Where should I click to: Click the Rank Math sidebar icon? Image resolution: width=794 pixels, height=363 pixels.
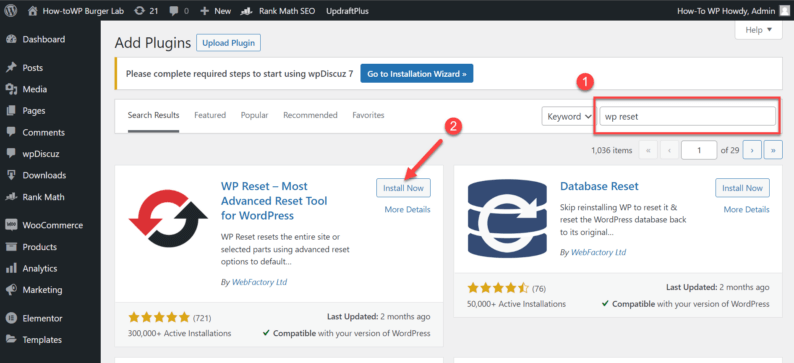[11, 197]
